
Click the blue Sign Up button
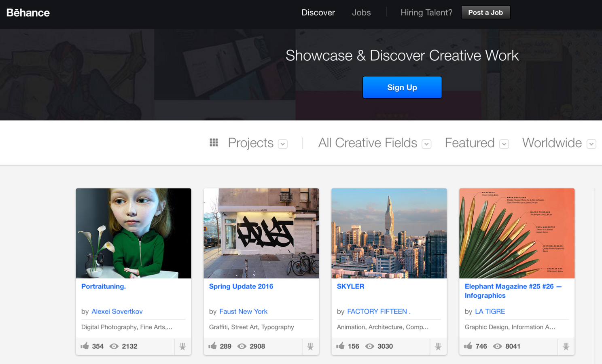point(402,87)
